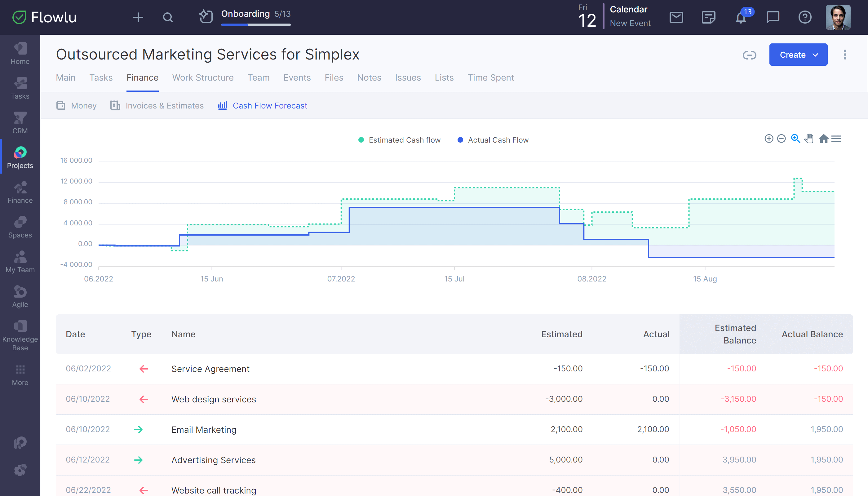Viewport: 868px width, 496px height.
Task: Switch to the Tasks tab
Action: (100, 77)
